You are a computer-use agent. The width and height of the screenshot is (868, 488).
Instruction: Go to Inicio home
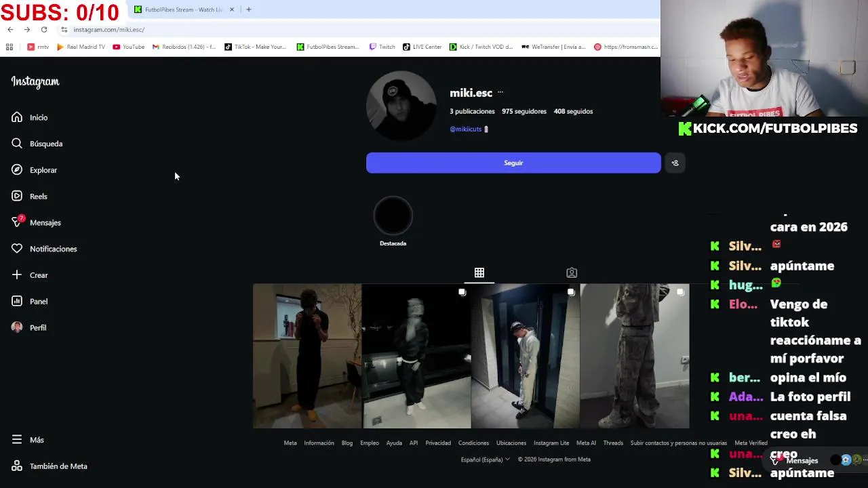click(30, 117)
